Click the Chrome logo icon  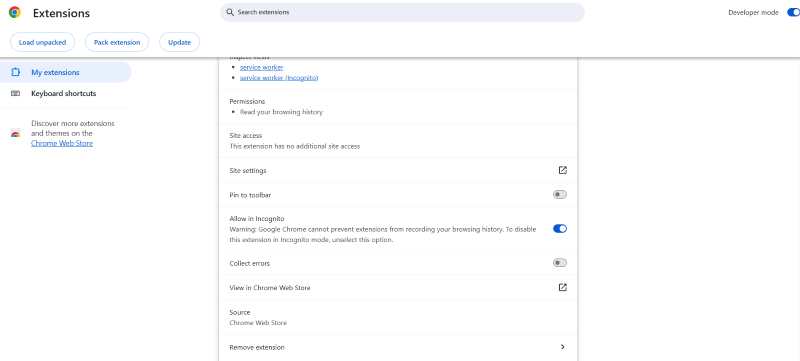[x=15, y=13]
